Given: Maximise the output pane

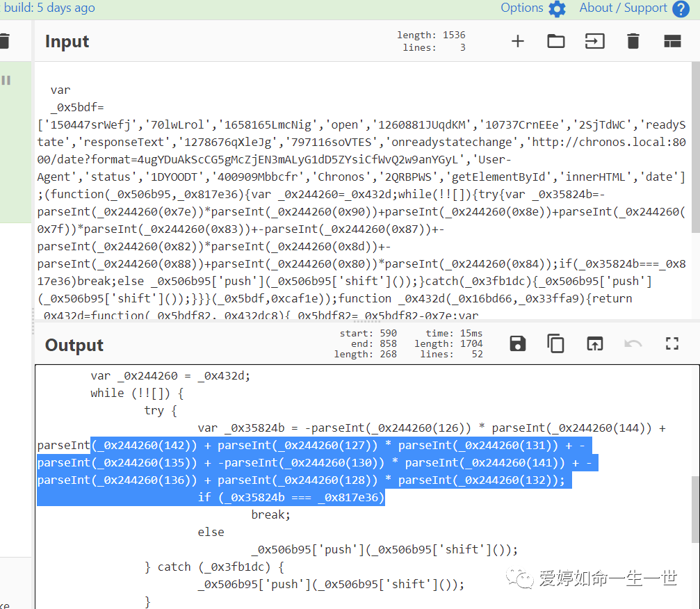Looking at the screenshot, I should point(672,344).
